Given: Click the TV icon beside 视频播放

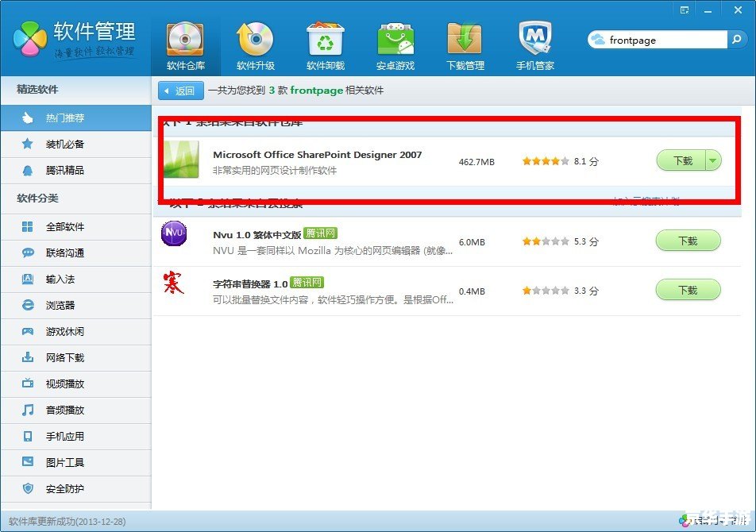Looking at the screenshot, I should [x=28, y=384].
